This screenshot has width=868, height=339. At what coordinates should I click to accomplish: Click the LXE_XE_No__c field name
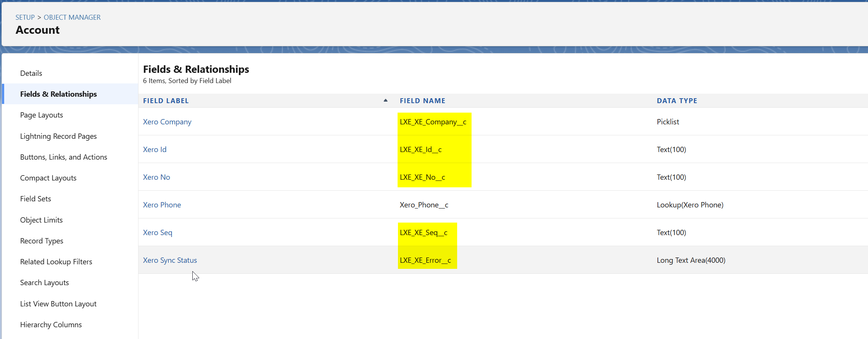click(423, 177)
